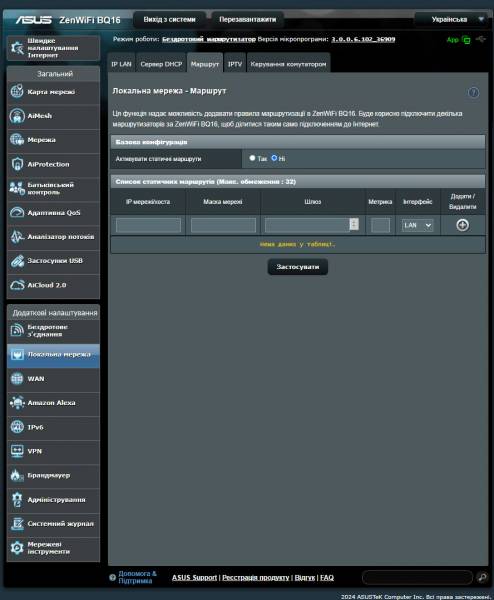Click the Вихід з системи button
The image size is (494, 600).
pyautogui.click(x=170, y=20)
